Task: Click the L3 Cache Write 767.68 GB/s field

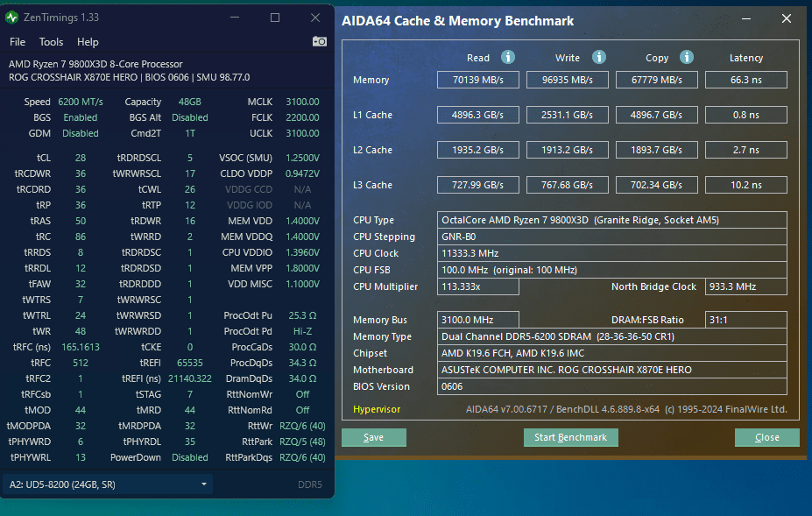Action: [567, 185]
